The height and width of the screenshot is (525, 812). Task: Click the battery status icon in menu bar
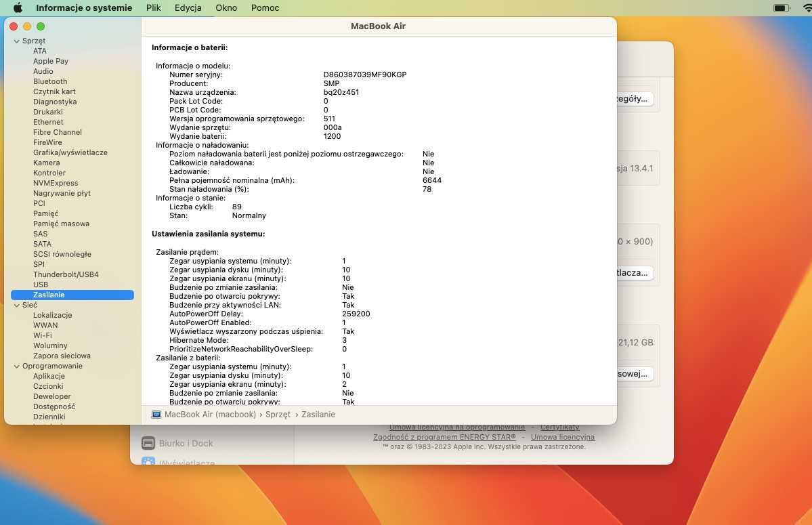(x=781, y=7)
